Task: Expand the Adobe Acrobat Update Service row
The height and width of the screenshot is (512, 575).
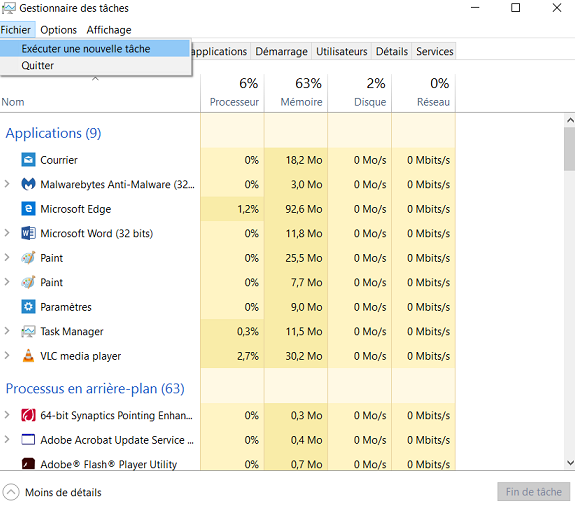Action: (7, 439)
